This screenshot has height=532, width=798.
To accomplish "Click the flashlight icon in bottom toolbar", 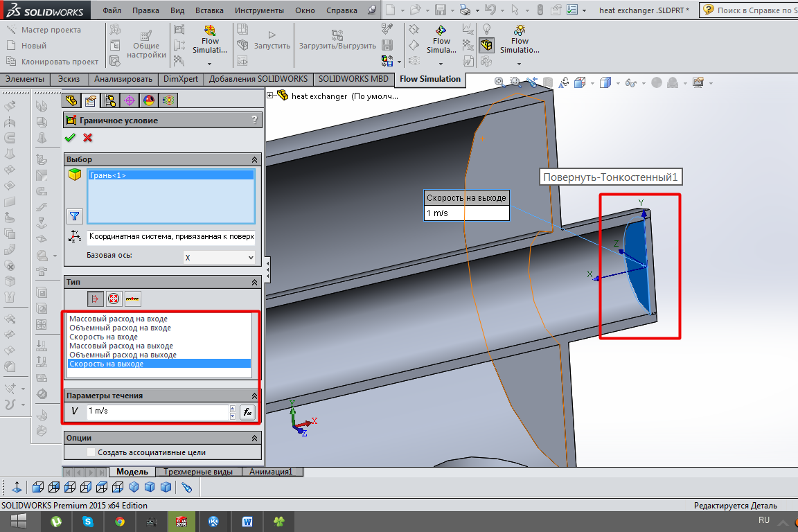I will coord(187,487).
